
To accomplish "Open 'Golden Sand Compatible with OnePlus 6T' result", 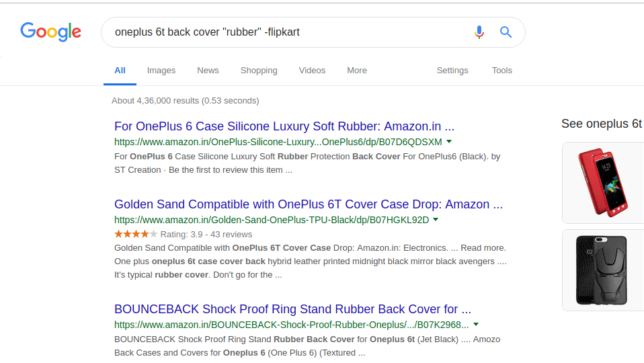I will click(309, 204).
